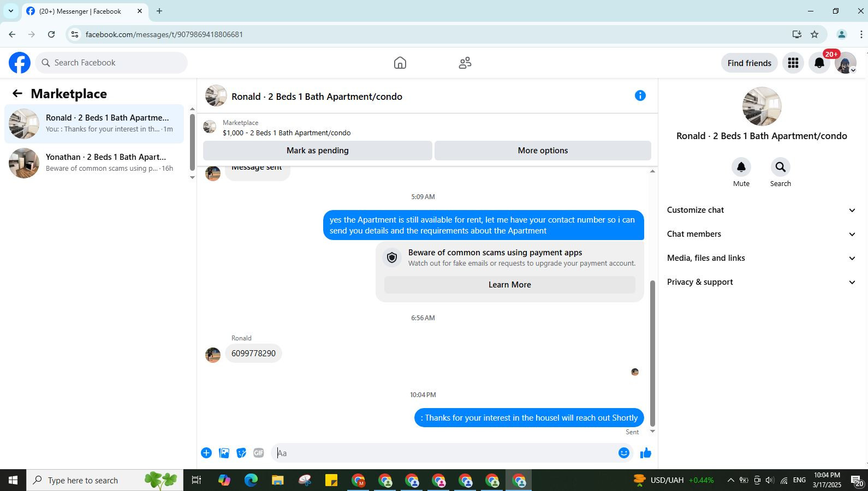Click the phone number 6099778290 message
This screenshot has height=491, width=868.
tap(253, 354)
